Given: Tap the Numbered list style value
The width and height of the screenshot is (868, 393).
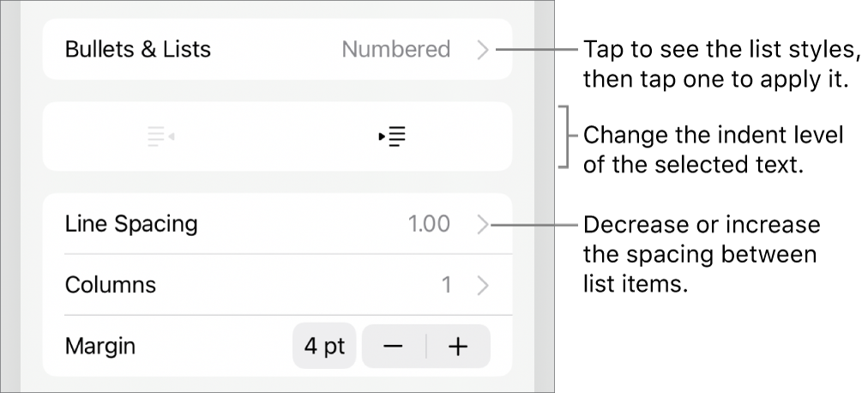Looking at the screenshot, I should coord(395,50).
